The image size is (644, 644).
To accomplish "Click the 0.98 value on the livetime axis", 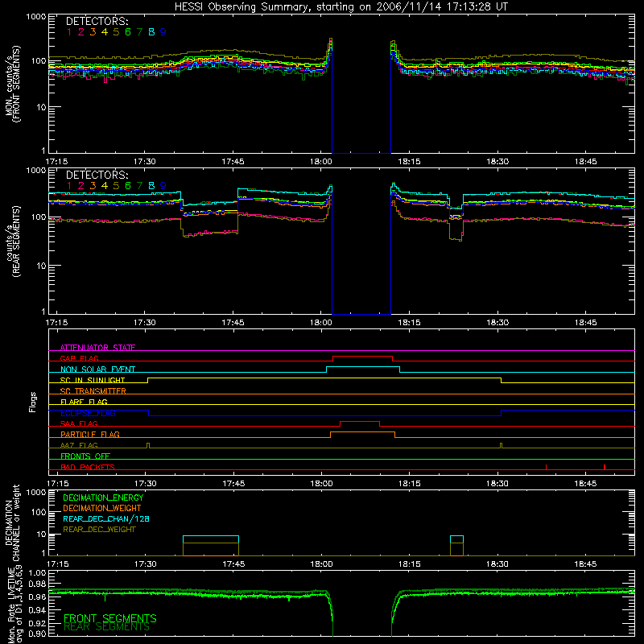I will click(37, 584).
